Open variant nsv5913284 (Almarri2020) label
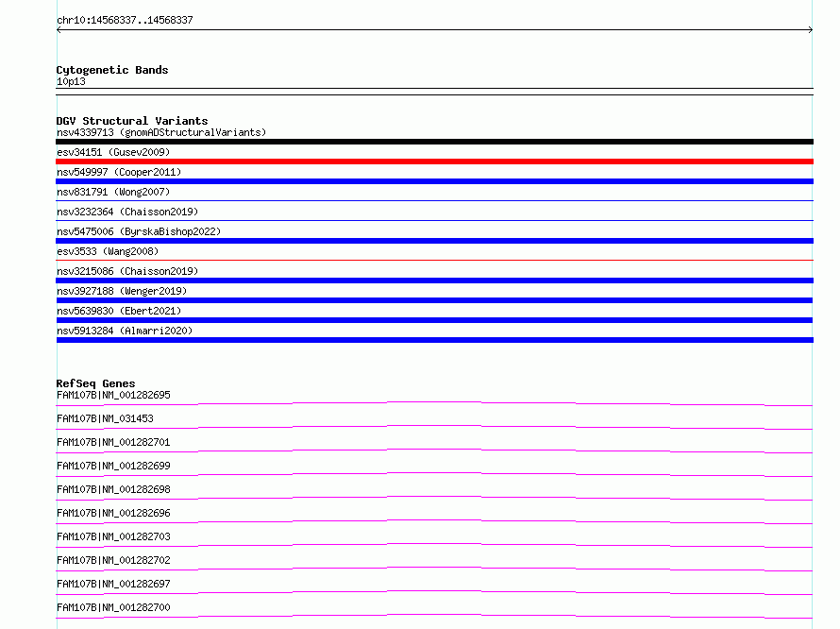Viewport: 840px width, 629px height. pyautogui.click(x=125, y=331)
